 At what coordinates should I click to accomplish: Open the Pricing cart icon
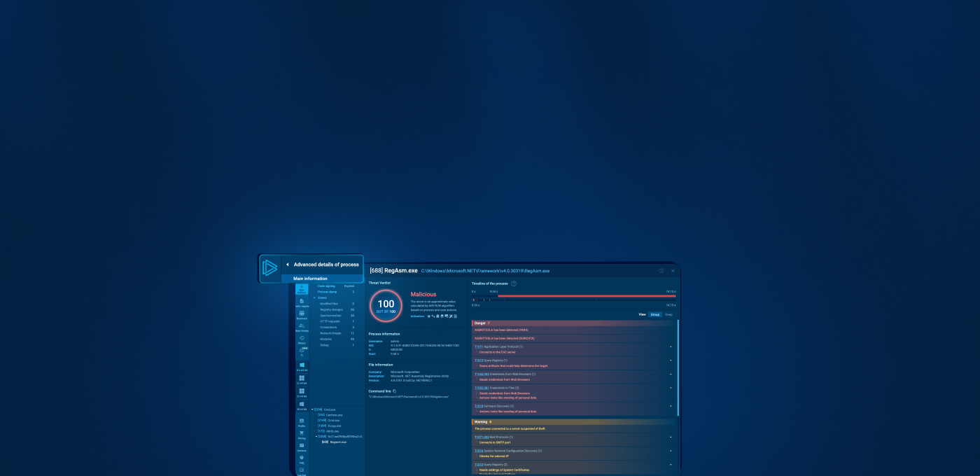pyautogui.click(x=302, y=435)
